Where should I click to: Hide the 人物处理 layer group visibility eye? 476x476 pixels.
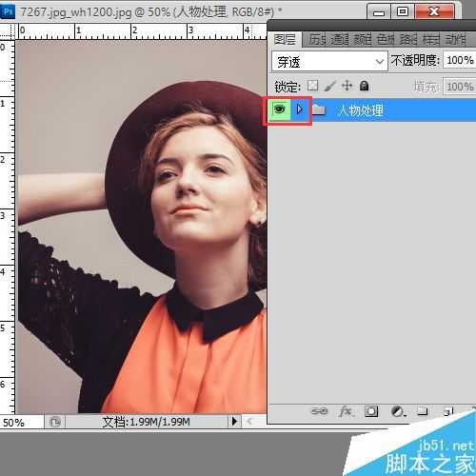pos(279,109)
